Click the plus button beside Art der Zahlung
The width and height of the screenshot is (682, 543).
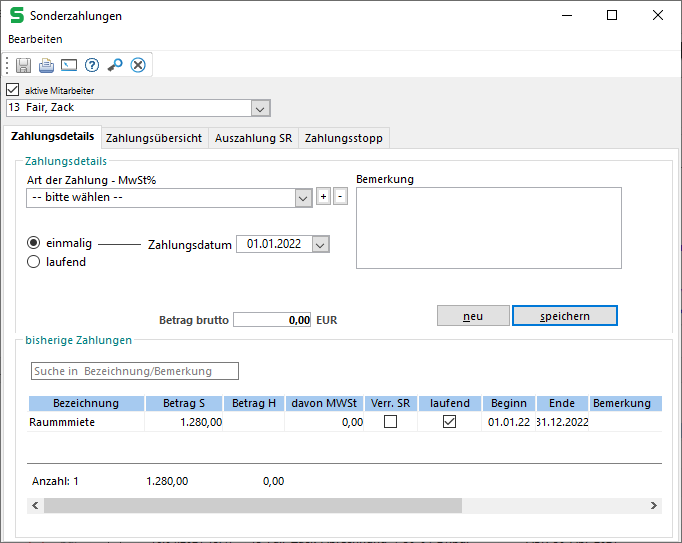click(x=323, y=197)
